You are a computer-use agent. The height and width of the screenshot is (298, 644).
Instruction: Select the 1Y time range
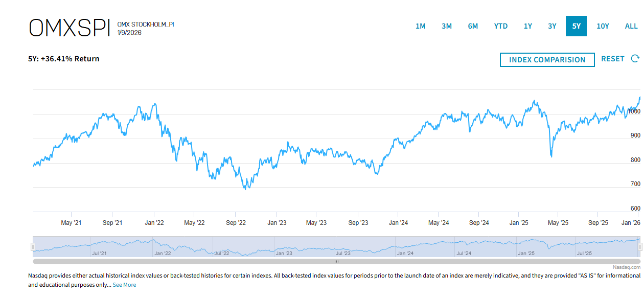point(528,26)
